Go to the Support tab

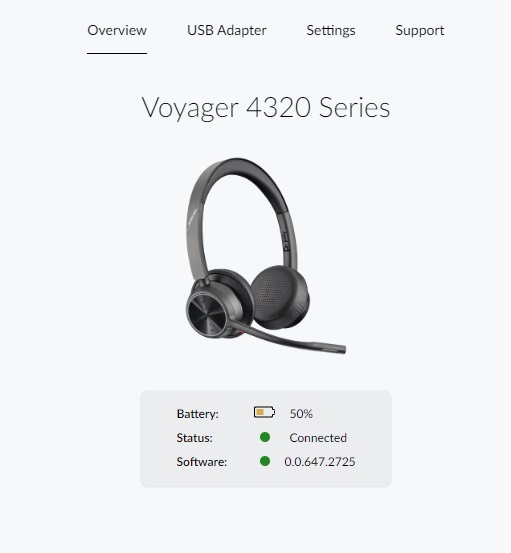(420, 31)
